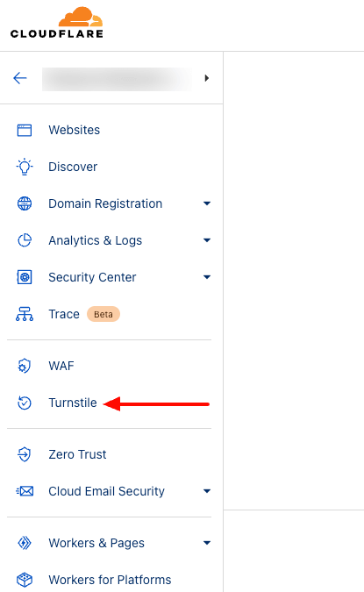Select Workers & Pages menu entry
The image size is (364, 592).
click(x=96, y=543)
